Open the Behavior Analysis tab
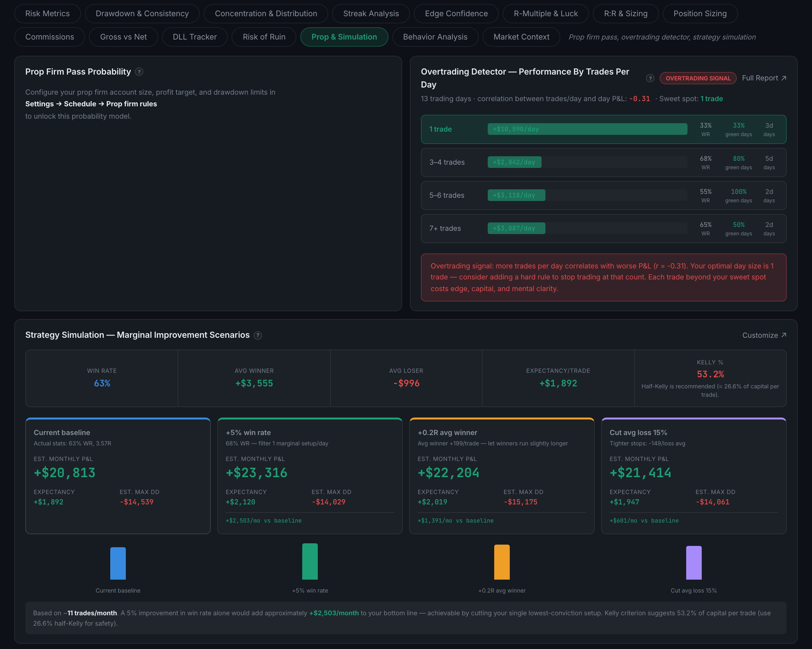The width and height of the screenshot is (812, 649). pyautogui.click(x=435, y=37)
